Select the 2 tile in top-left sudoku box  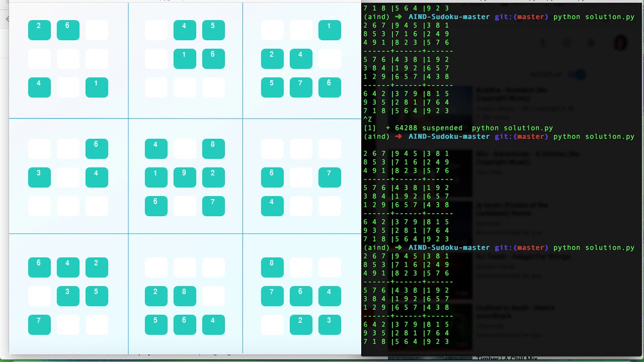pos(39,30)
